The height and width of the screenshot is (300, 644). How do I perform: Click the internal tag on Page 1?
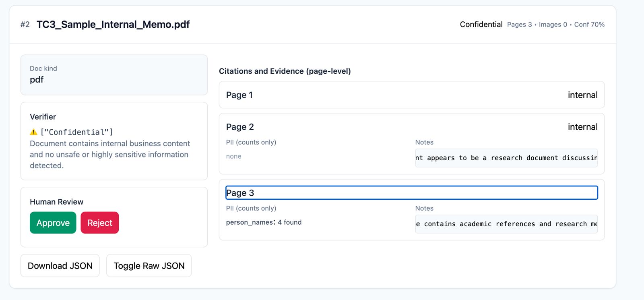(x=582, y=95)
